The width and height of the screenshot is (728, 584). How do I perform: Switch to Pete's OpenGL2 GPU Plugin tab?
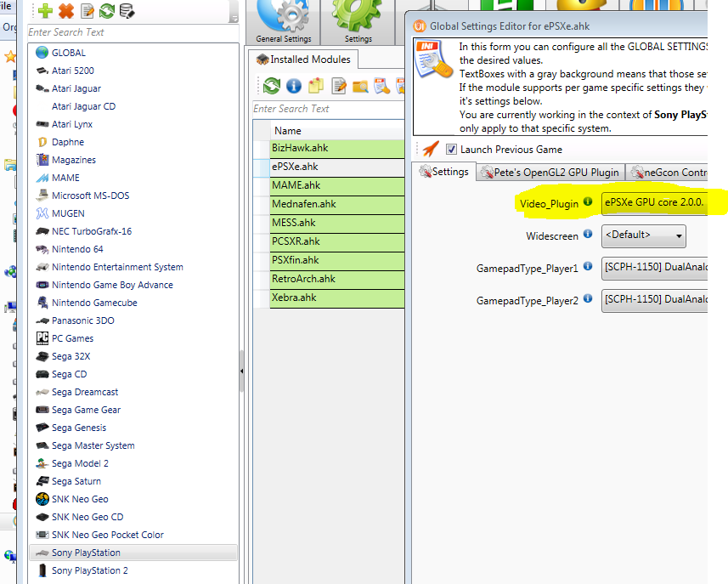(x=550, y=173)
